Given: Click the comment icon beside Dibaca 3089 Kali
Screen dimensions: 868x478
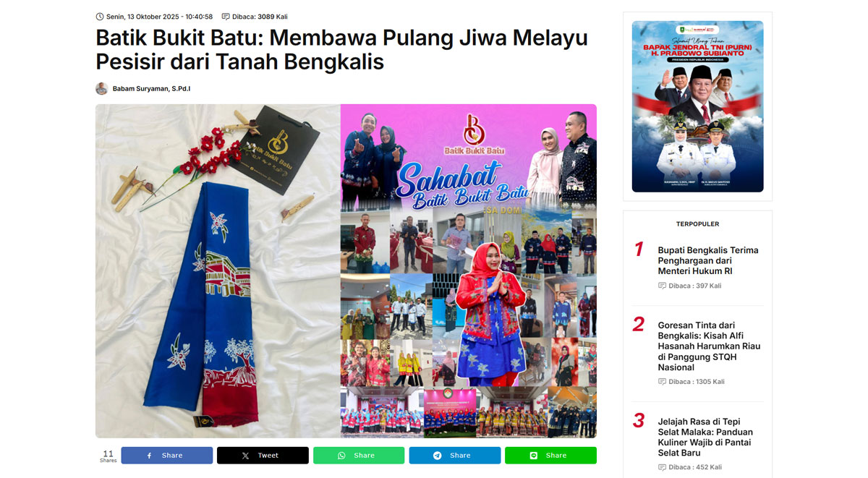Looking at the screenshot, I should [x=226, y=17].
